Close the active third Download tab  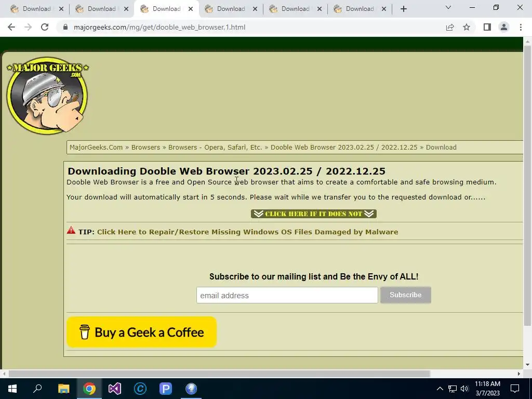191,9
